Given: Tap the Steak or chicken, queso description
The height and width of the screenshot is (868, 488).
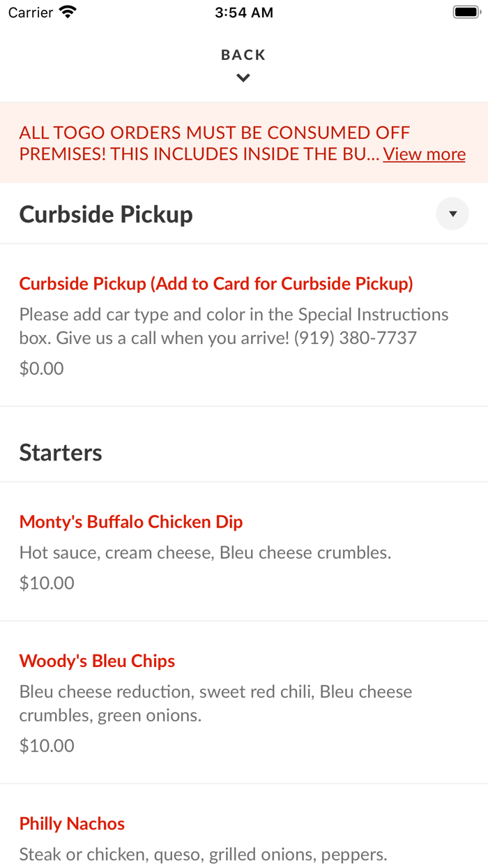Looking at the screenshot, I should coord(203,854).
